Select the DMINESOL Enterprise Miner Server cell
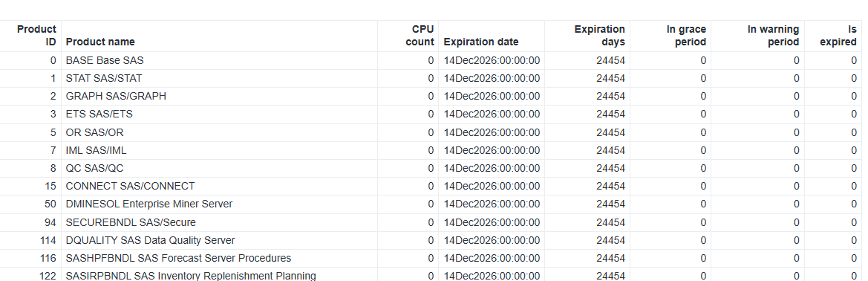Viewport: 868px width, 281px height. (x=220, y=204)
